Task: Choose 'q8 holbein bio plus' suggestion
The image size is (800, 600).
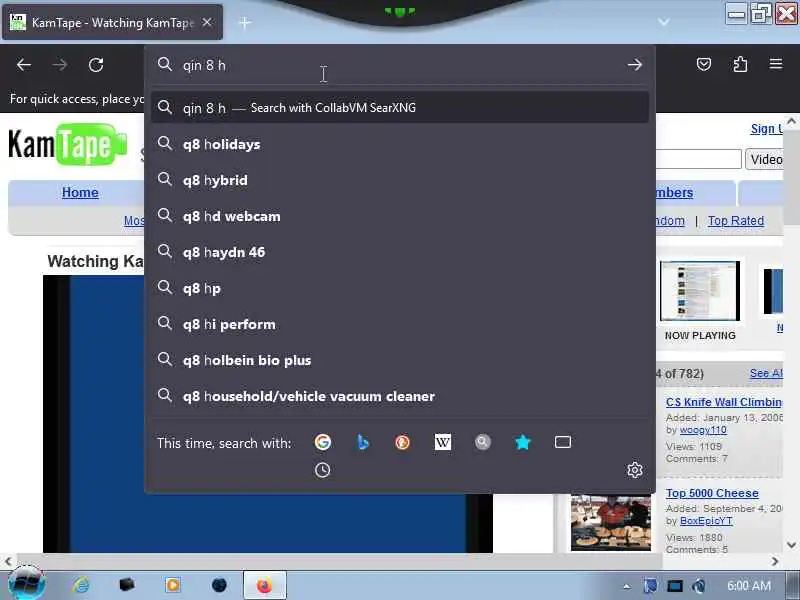Action: pos(400,360)
